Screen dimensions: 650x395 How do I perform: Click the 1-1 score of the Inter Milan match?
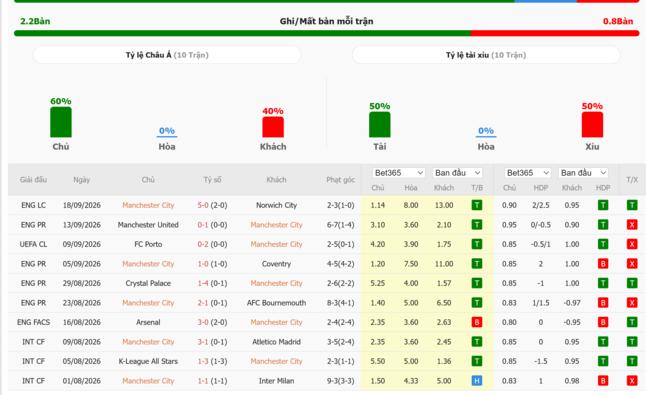[203, 380]
